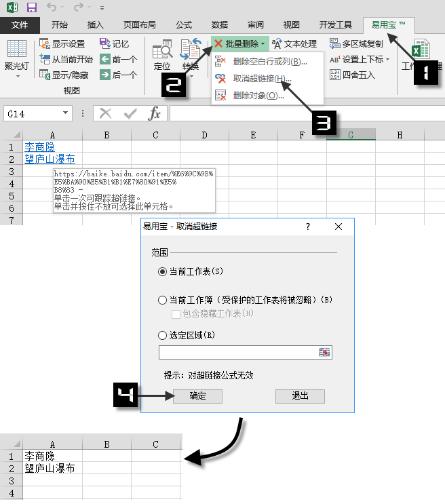Image resolution: width=445 pixels, height=504 pixels.
Task: Click the 退出 exit button
Action: click(x=300, y=396)
